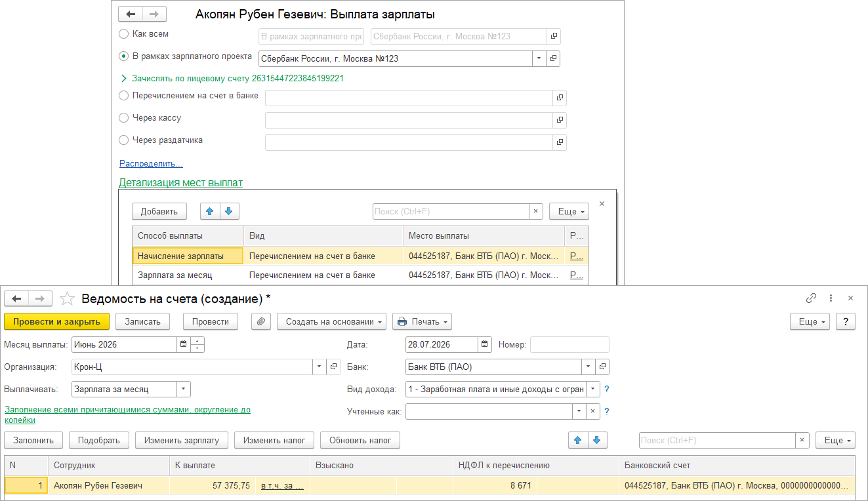Select В рамках зарплатного проекта option

123,56
